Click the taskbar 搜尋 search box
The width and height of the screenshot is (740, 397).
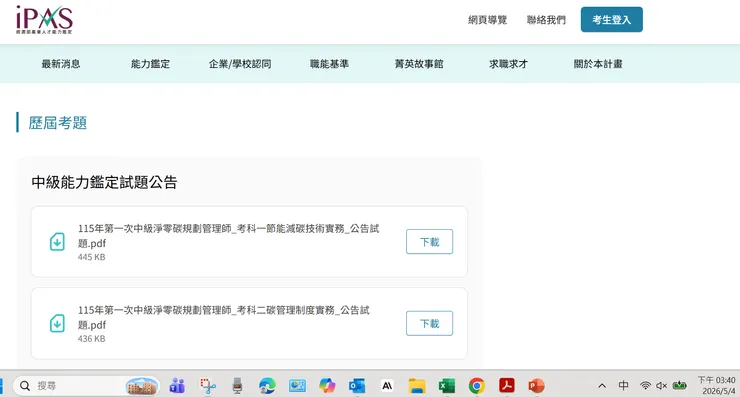86,386
